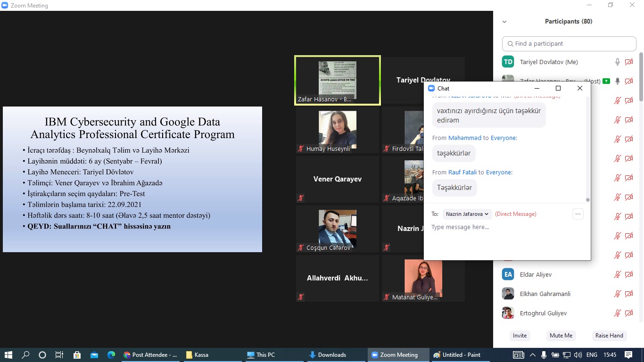Image resolution: width=644 pixels, height=362 pixels.
Task: Open the chat more options ellipsis button
Action: click(578, 214)
